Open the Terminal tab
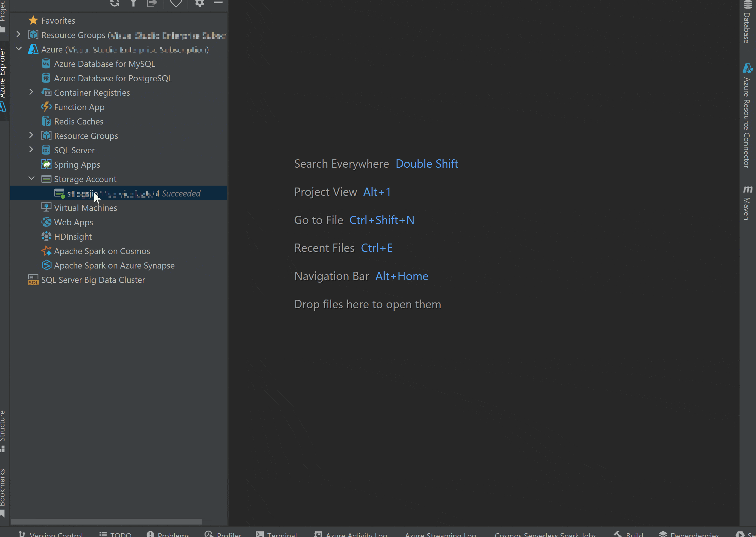The width and height of the screenshot is (756, 537). point(277,534)
